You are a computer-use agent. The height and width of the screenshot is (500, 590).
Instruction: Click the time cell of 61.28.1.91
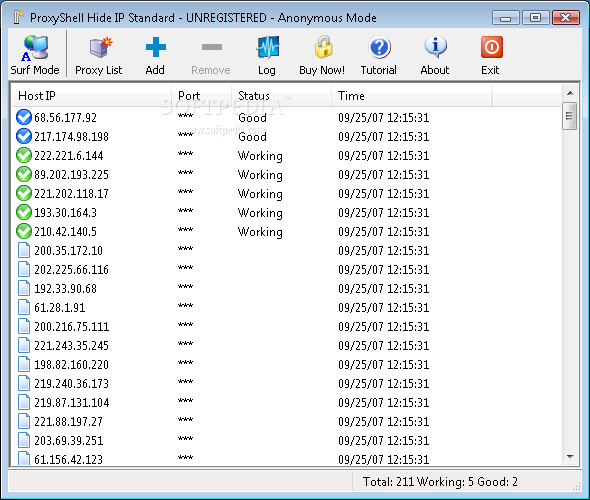click(383, 308)
